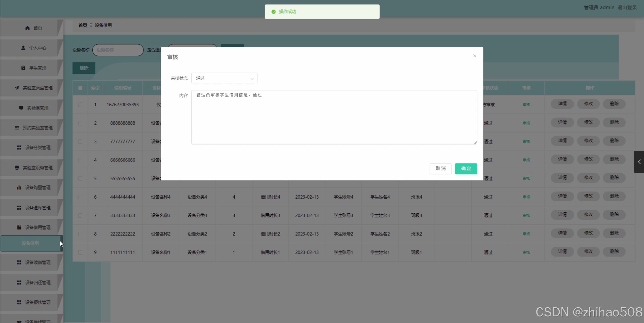644x323 pixels.
Task: Click the home icon in the sidebar
Action: point(27,28)
